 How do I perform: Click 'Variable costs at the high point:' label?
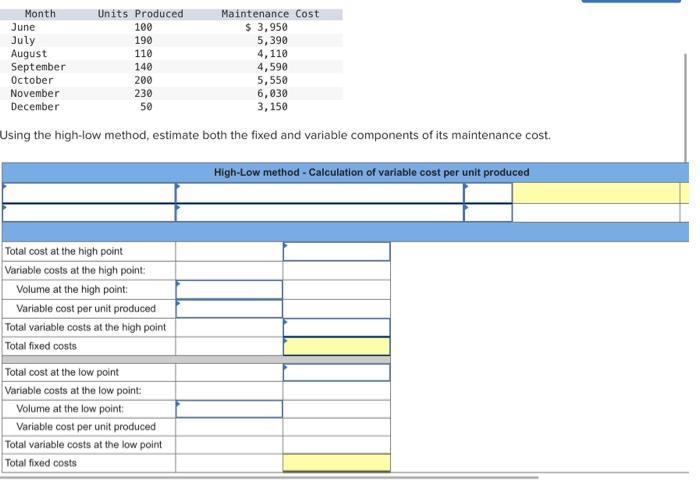coord(75,271)
